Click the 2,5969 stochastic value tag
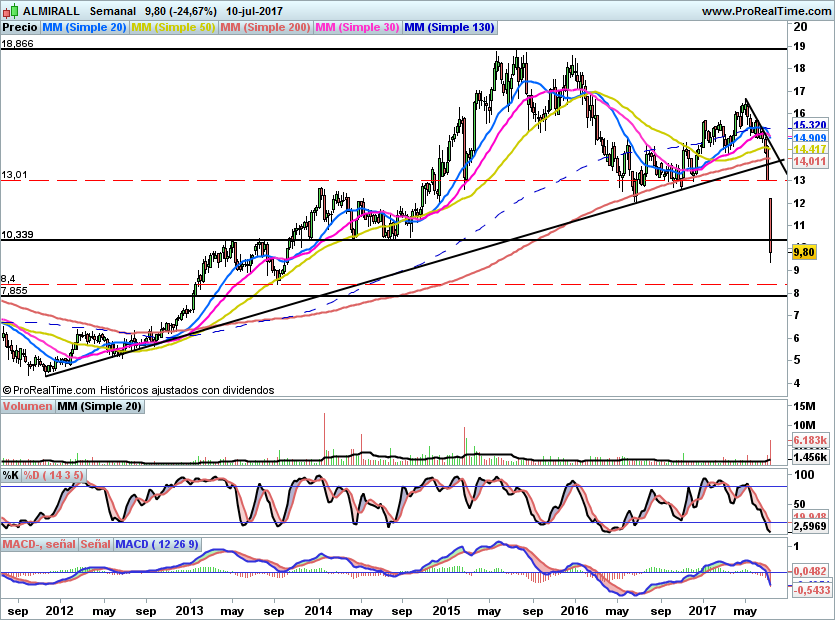Screen dimensions: 835x620 click(x=810, y=526)
